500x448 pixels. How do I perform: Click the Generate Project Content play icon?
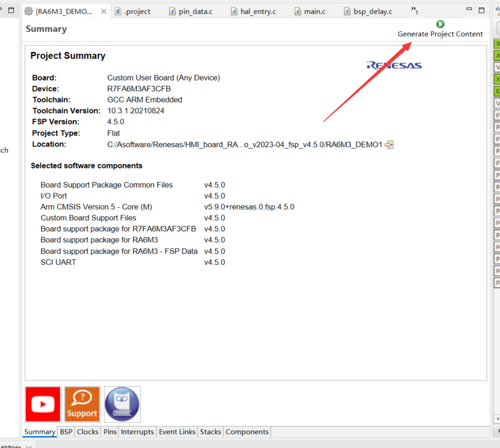[440, 24]
